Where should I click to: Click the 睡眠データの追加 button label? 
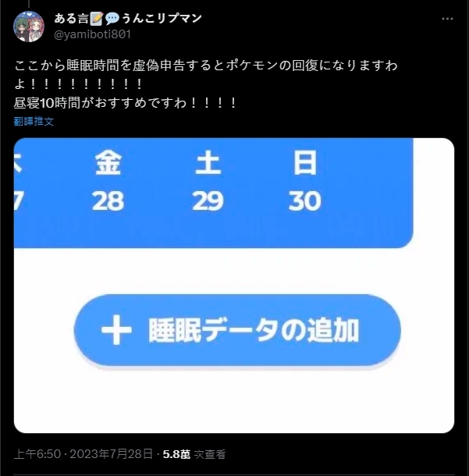click(254, 330)
